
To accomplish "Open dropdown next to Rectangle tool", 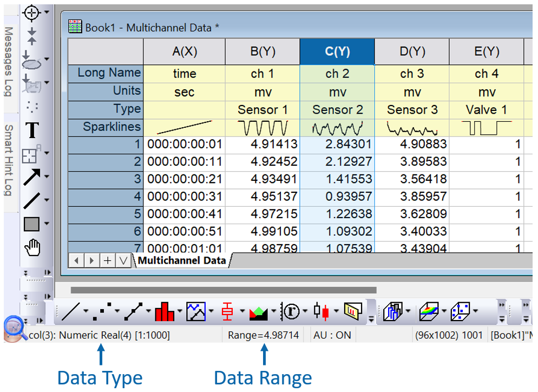I will tap(47, 223).
